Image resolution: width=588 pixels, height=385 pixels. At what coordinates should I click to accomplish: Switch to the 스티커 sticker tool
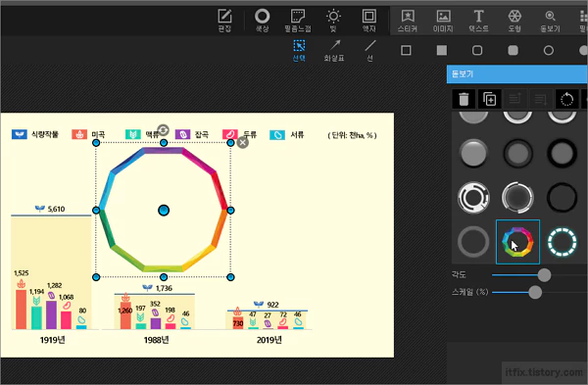(408, 21)
